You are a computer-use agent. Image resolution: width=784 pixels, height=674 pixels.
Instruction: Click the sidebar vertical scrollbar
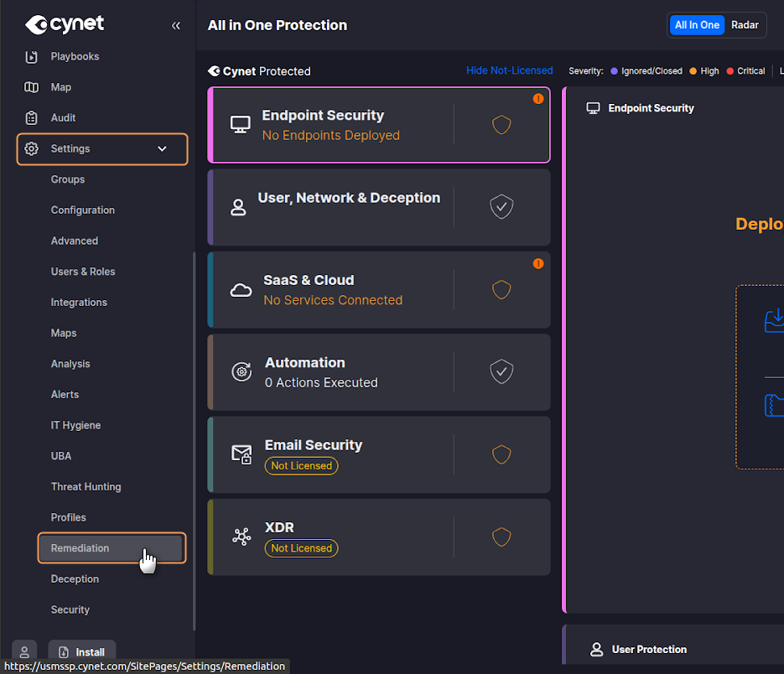pyautogui.click(x=195, y=440)
